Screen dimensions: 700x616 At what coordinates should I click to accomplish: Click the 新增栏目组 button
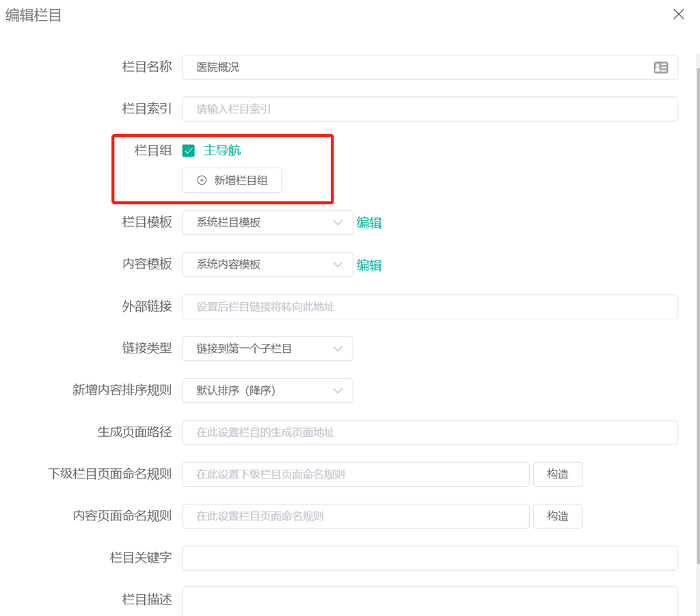232,180
